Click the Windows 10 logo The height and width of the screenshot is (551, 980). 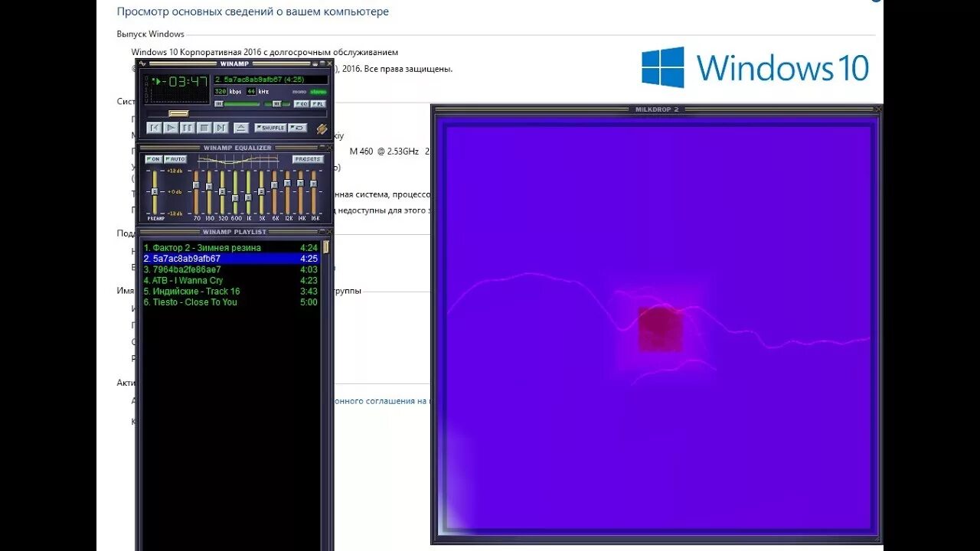(755, 67)
